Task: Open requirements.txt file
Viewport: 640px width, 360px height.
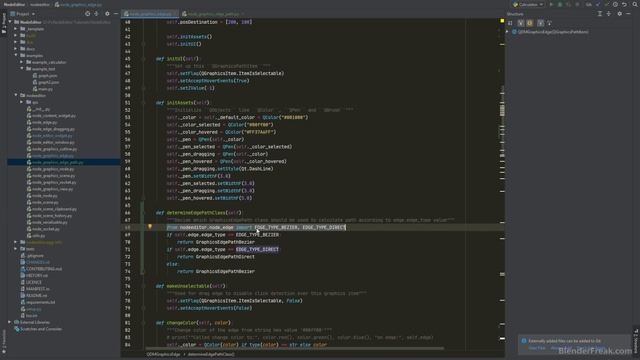Action: coord(40,302)
